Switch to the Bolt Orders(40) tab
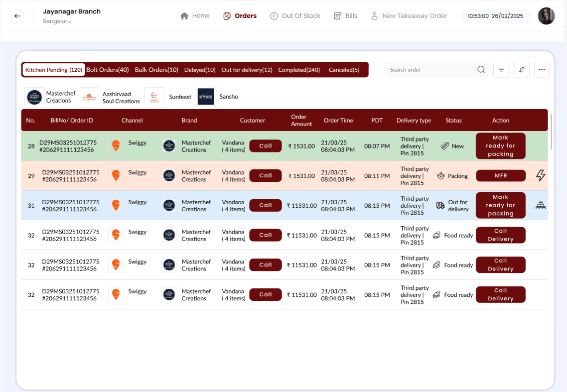 point(107,70)
